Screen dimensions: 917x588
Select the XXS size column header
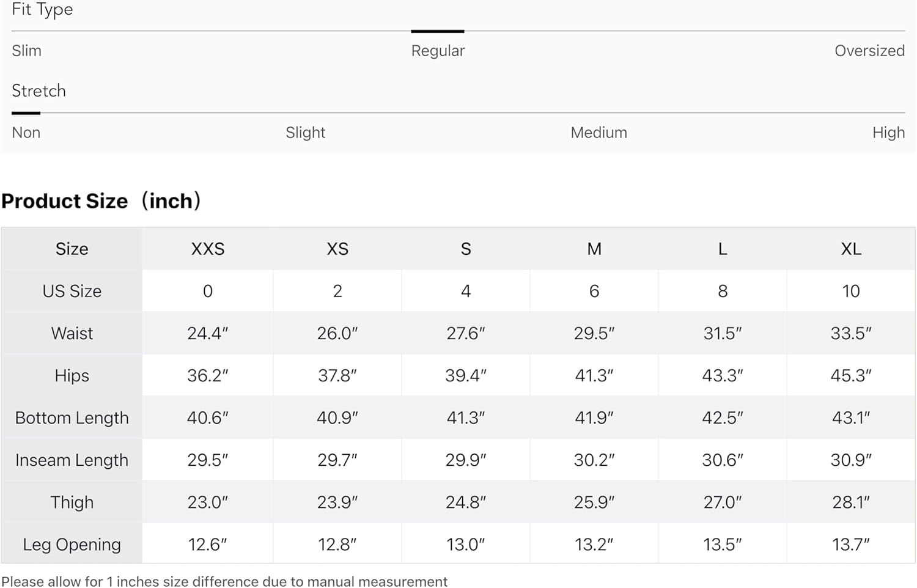tap(208, 249)
